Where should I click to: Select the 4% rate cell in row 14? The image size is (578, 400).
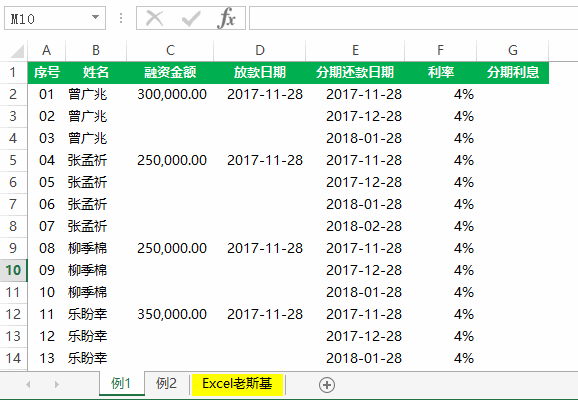pyautogui.click(x=441, y=358)
